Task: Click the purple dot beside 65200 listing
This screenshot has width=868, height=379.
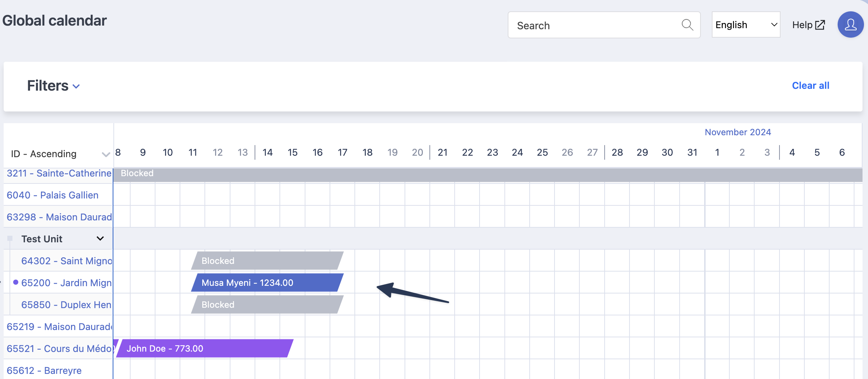Action: coord(16,282)
